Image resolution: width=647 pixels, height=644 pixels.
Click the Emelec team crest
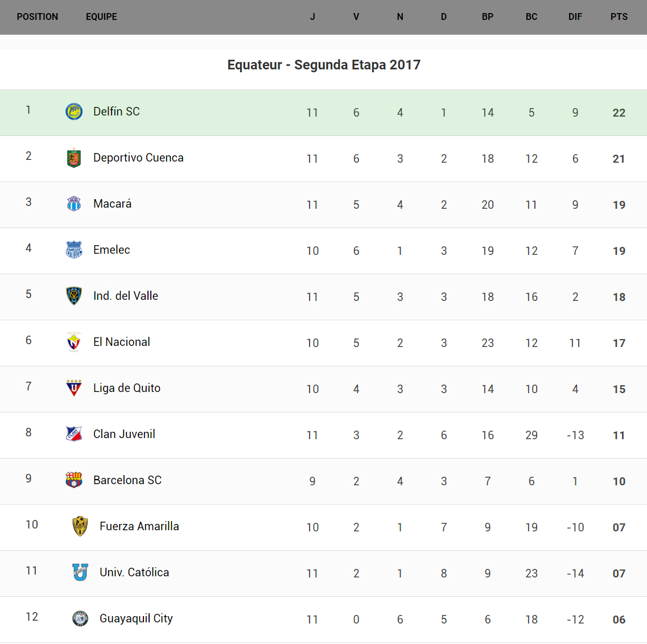pyautogui.click(x=74, y=250)
